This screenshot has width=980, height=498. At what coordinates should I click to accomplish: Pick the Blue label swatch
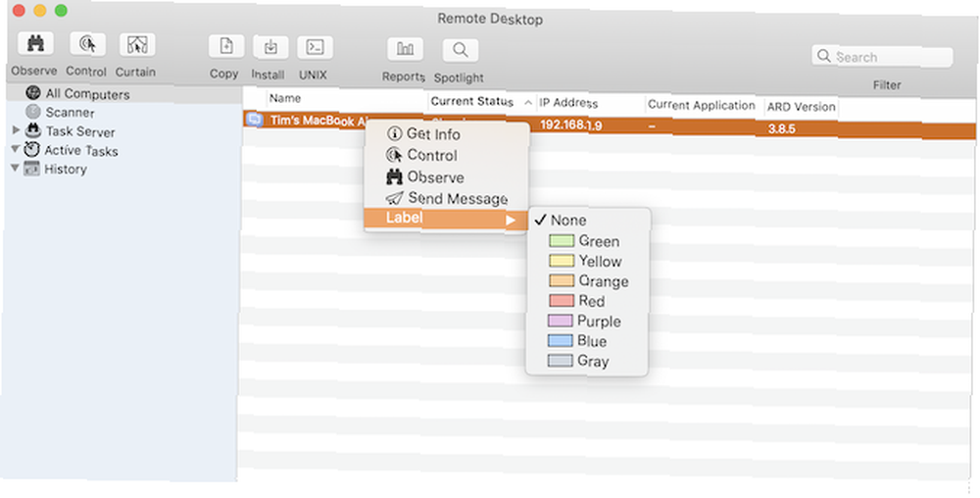(560, 340)
